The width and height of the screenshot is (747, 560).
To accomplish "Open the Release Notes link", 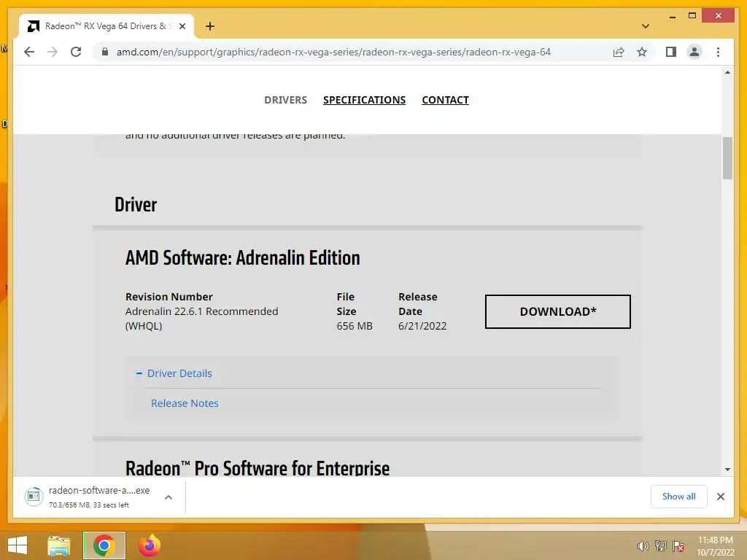I will tap(185, 403).
